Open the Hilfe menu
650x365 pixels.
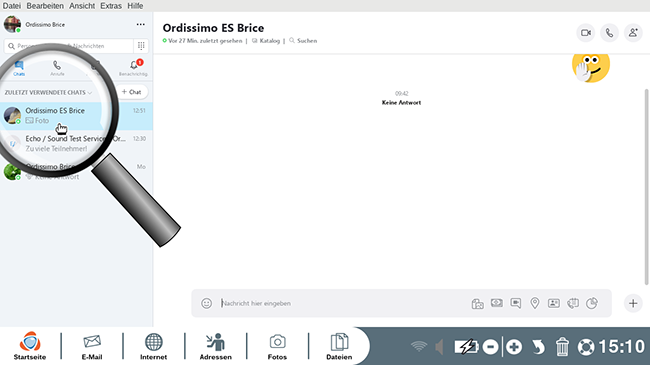135,6
